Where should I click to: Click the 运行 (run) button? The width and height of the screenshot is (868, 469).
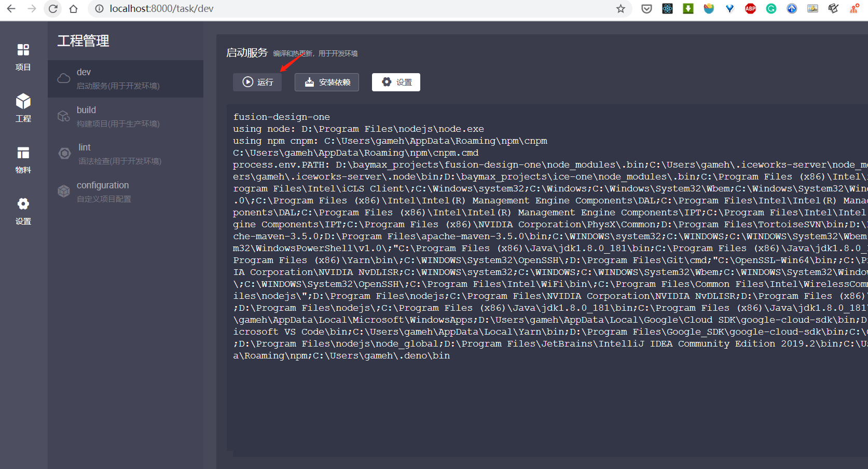pos(257,82)
